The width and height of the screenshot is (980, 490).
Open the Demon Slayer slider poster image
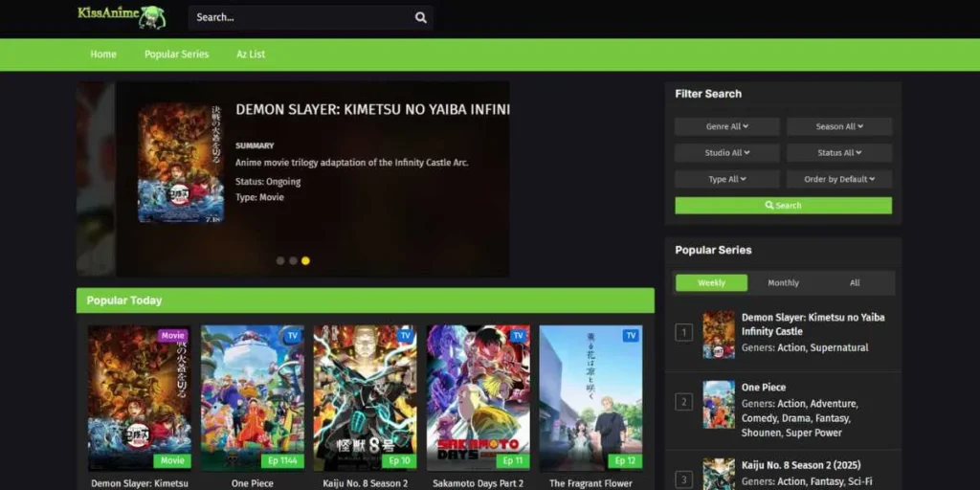tap(181, 163)
